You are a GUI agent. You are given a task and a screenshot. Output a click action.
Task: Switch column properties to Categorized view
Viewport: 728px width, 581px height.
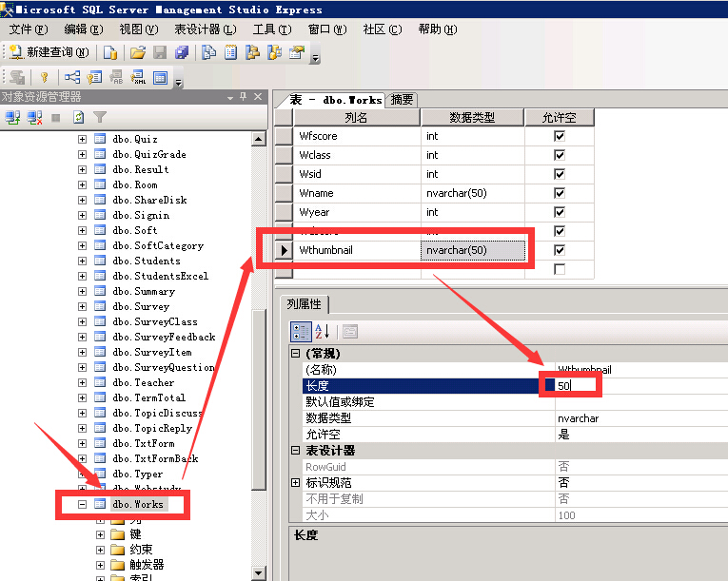pyautogui.click(x=301, y=332)
